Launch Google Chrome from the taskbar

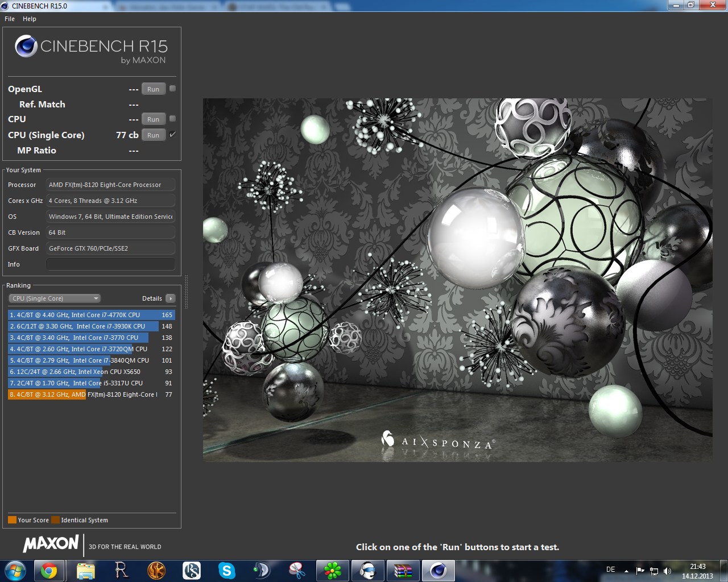49,571
